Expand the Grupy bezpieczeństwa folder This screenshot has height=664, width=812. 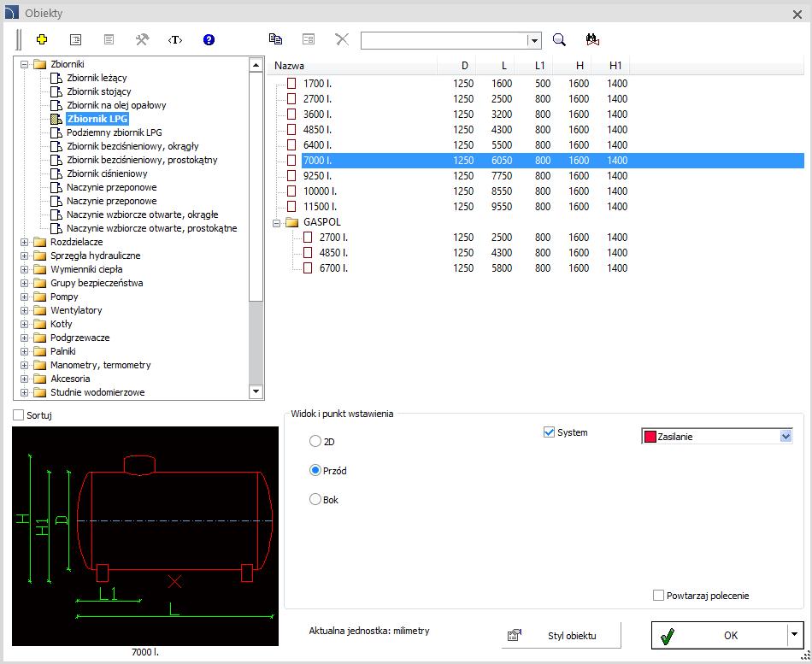coord(24,284)
